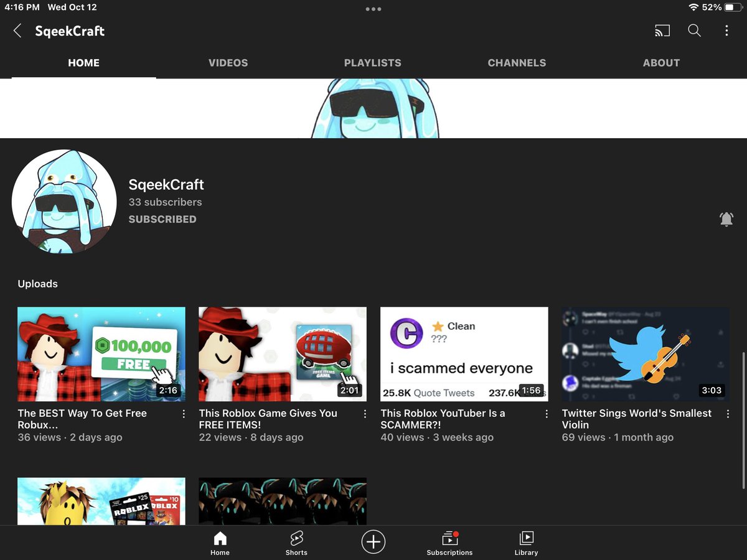Click '40 views · 3 weeks ago' text

click(437, 437)
